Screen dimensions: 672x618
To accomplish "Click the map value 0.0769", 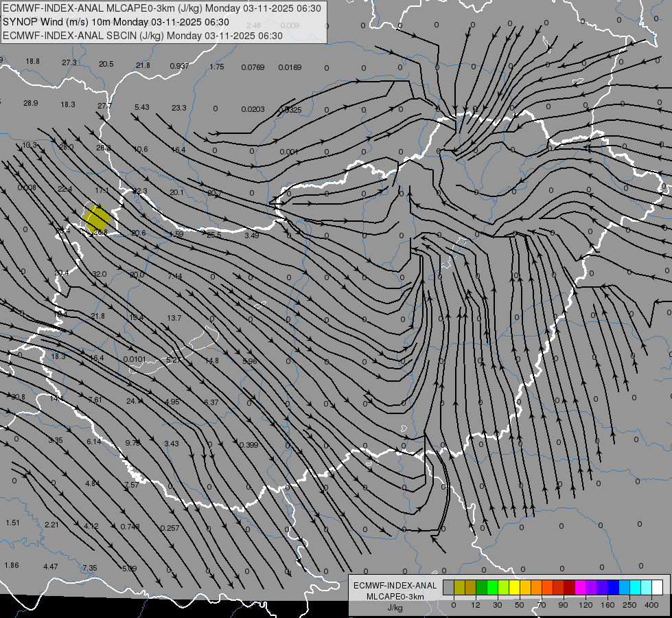I will coord(253,67).
